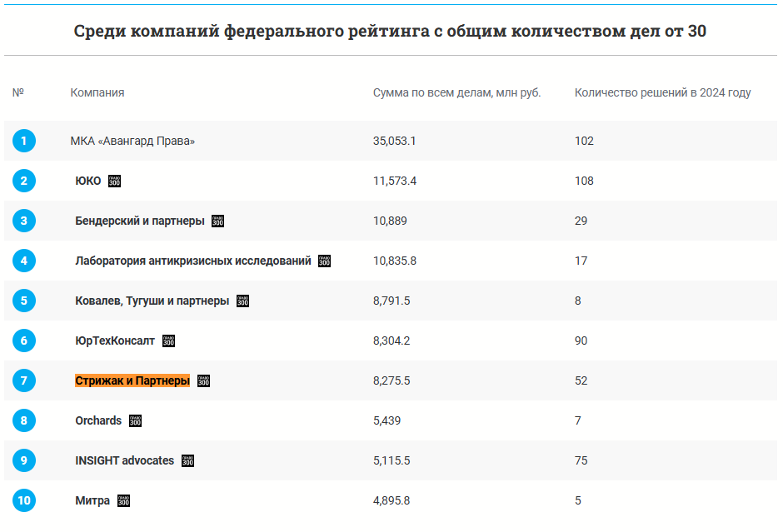Screen dimensions: 783x532
Task: Click the decisions count 102
Action: (584, 141)
